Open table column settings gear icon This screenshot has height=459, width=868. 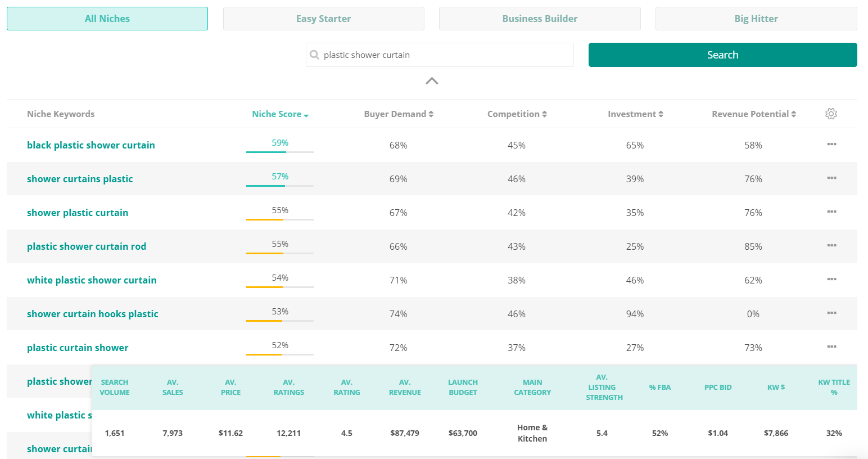(831, 114)
